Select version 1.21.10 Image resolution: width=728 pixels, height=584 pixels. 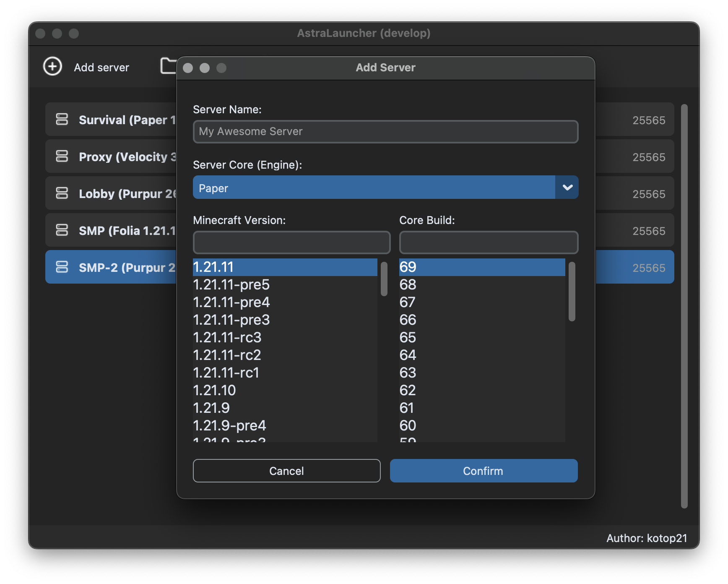285,390
